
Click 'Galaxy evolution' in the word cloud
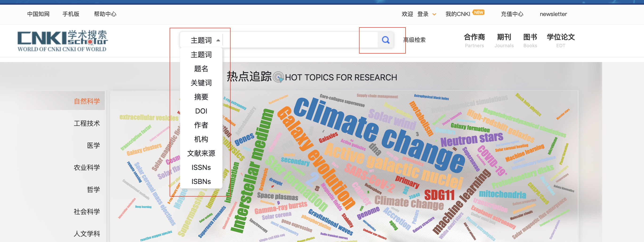[x=316, y=158]
